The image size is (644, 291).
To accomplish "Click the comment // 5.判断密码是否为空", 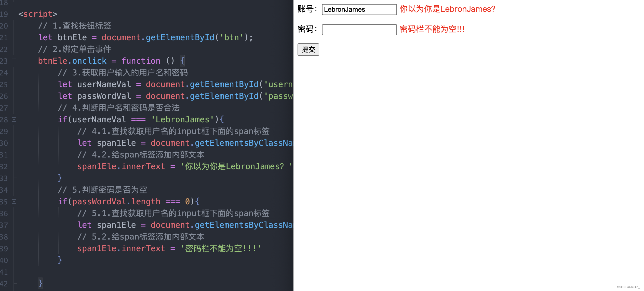I will [x=102, y=190].
